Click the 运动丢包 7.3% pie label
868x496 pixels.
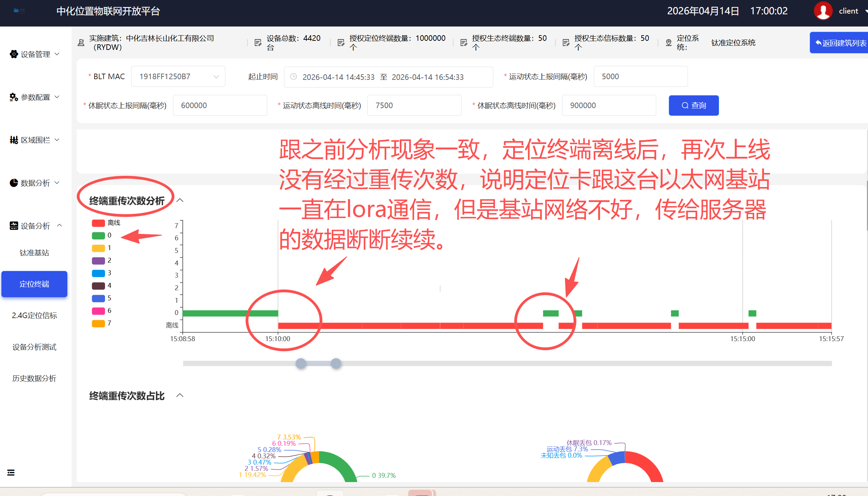coord(567,449)
